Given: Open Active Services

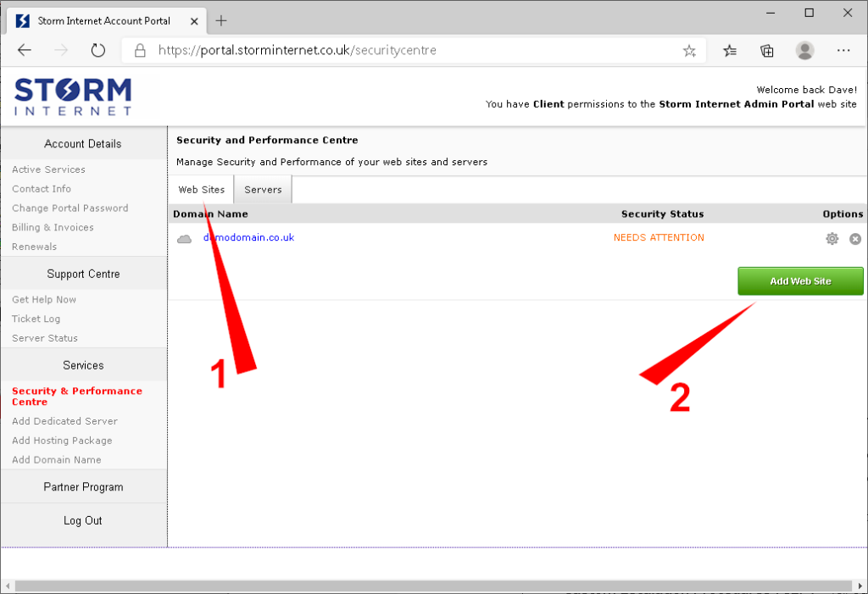Looking at the screenshot, I should pos(48,169).
